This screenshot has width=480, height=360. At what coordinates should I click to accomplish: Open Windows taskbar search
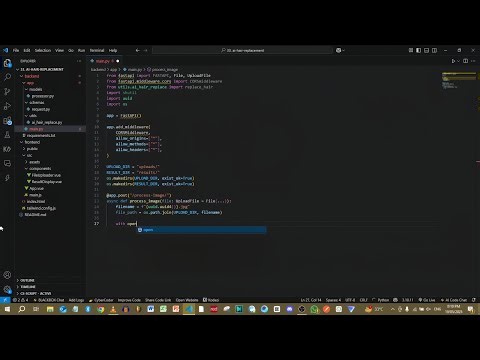[22, 309]
